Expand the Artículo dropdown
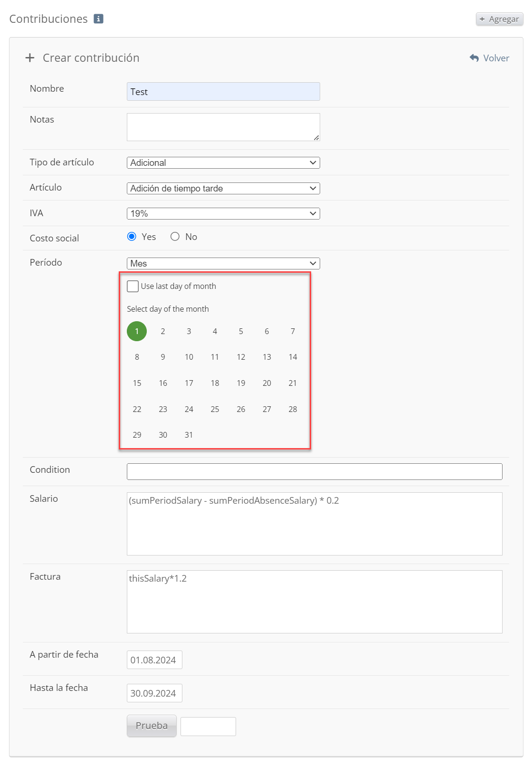Viewport: 532px width, 766px height. pos(223,188)
